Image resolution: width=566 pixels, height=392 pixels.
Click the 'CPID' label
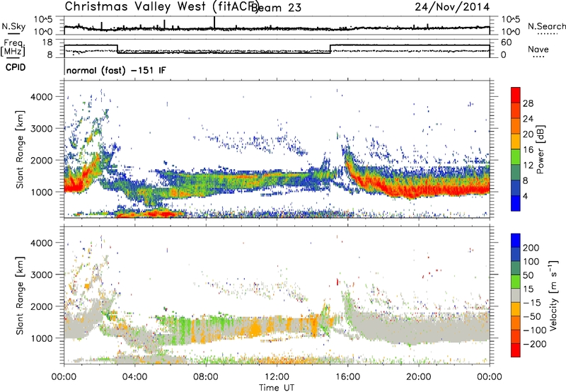16,67
